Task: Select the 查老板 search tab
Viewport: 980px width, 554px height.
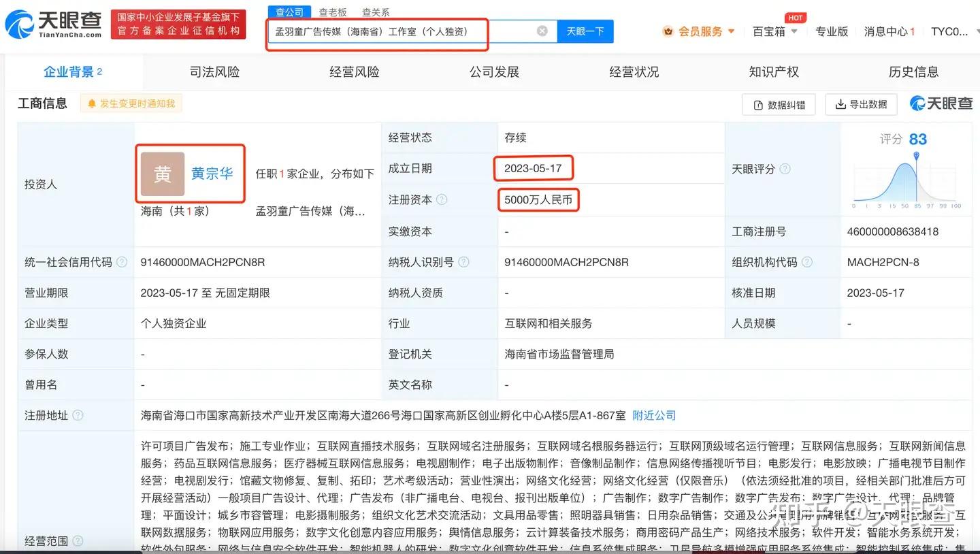Action: pos(333,12)
